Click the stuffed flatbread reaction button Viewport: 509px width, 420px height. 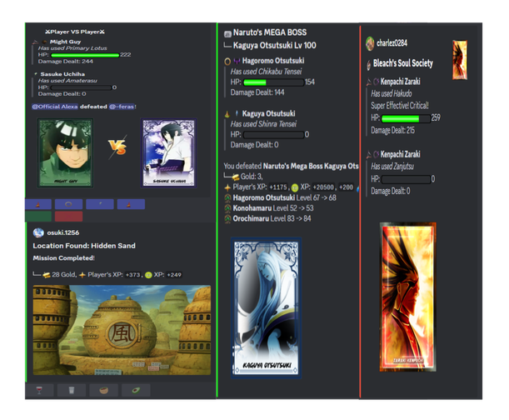(103, 390)
